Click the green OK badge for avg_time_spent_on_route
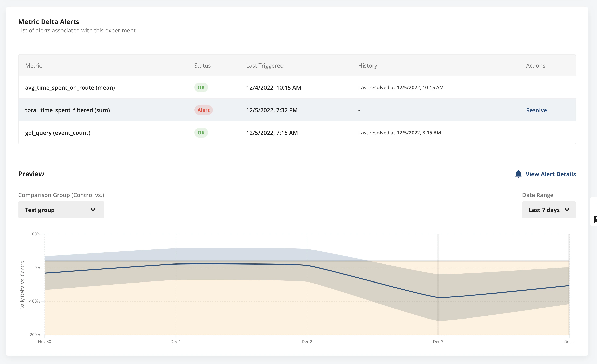This screenshot has height=364, width=597. point(201,87)
